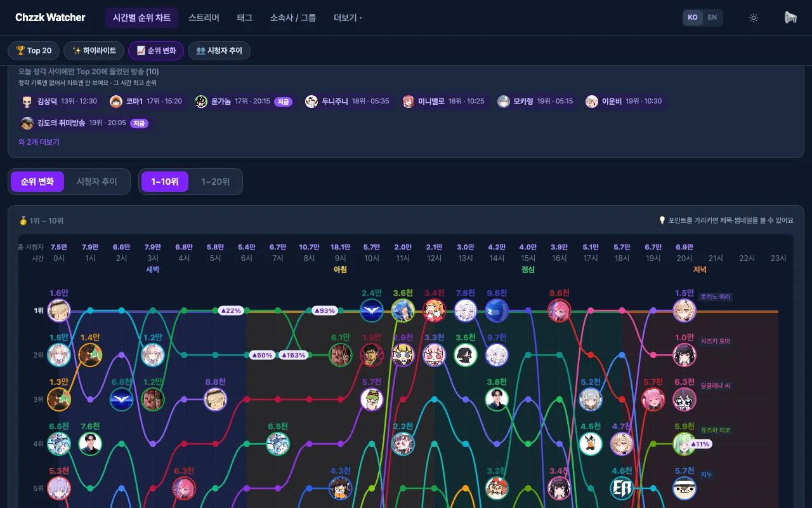Select the Top 20 pill button
The width and height of the screenshot is (812, 508).
click(34, 51)
